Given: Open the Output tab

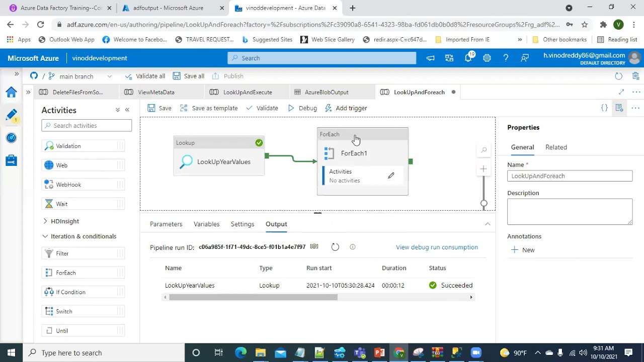Looking at the screenshot, I should [x=276, y=224].
